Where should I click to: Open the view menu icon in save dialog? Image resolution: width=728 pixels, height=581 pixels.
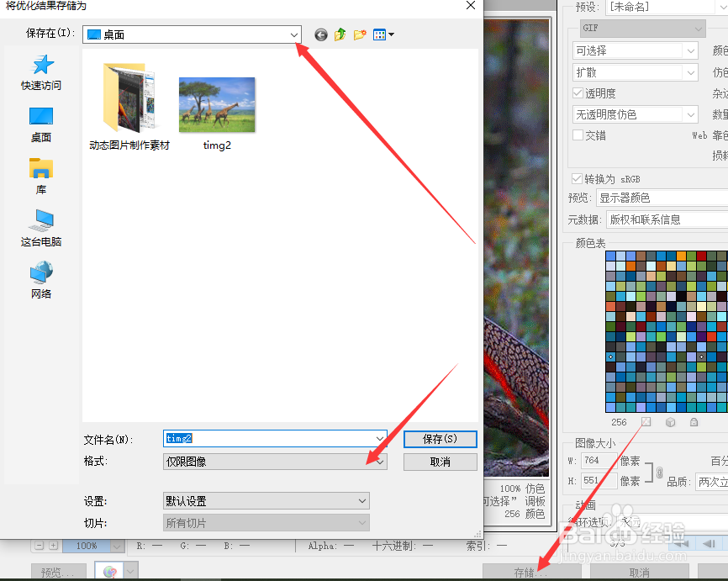point(383,34)
